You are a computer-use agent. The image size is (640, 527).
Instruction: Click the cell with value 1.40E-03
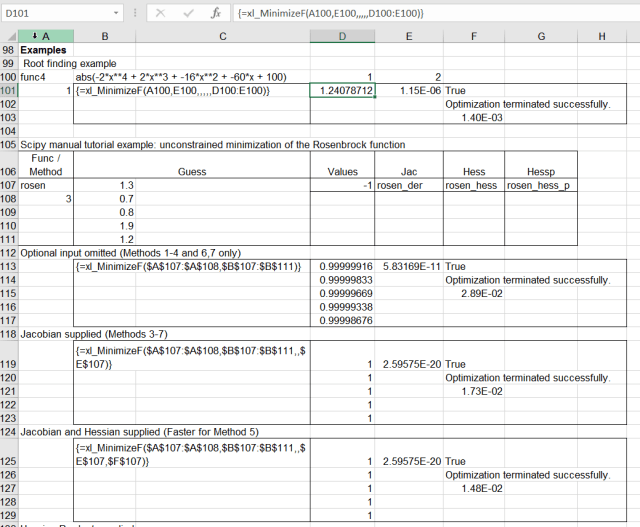tap(474, 118)
